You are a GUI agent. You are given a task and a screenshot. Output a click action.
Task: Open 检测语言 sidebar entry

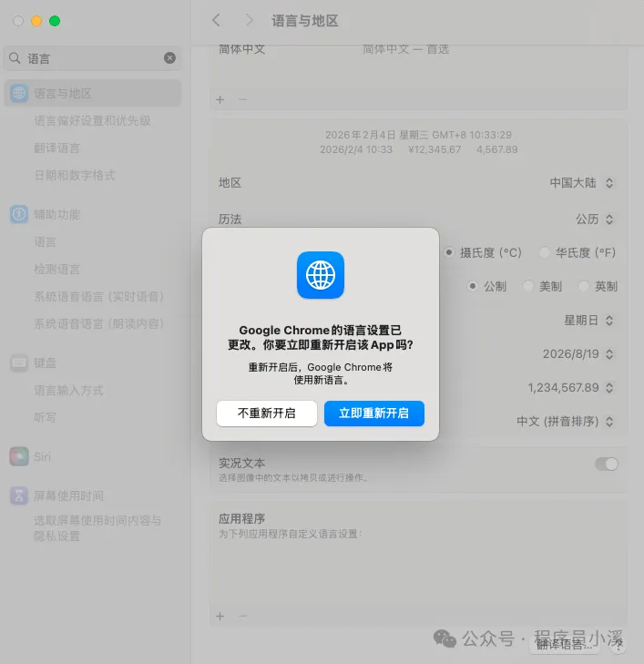(56, 270)
